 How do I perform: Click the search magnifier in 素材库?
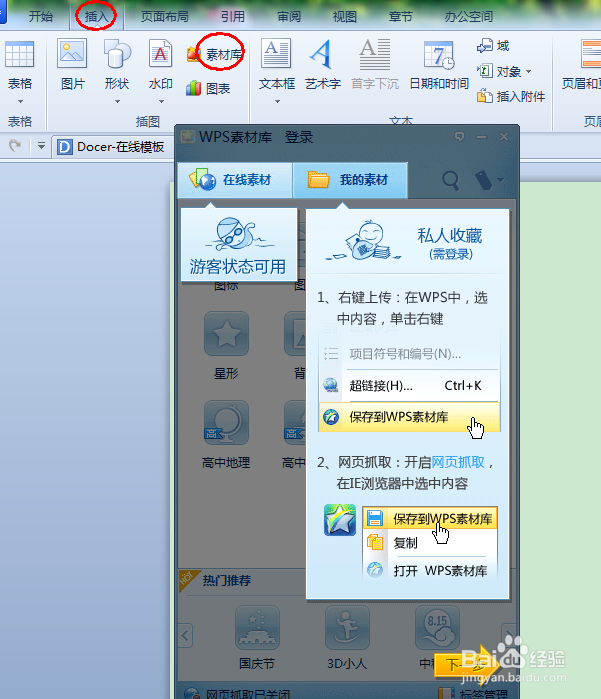click(x=450, y=180)
